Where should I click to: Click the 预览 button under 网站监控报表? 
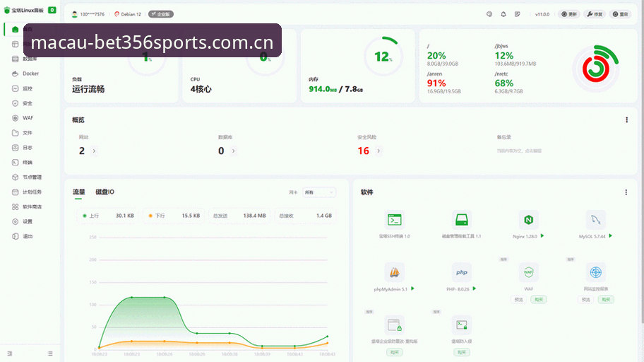(x=585, y=300)
